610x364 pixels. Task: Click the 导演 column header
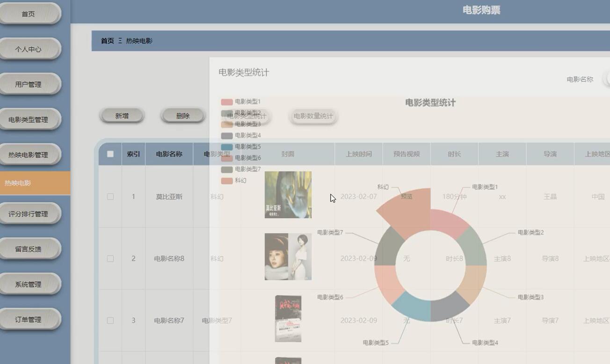click(550, 154)
